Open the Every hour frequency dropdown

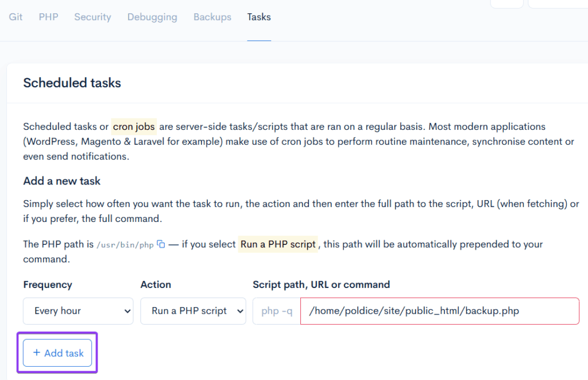pyautogui.click(x=78, y=311)
